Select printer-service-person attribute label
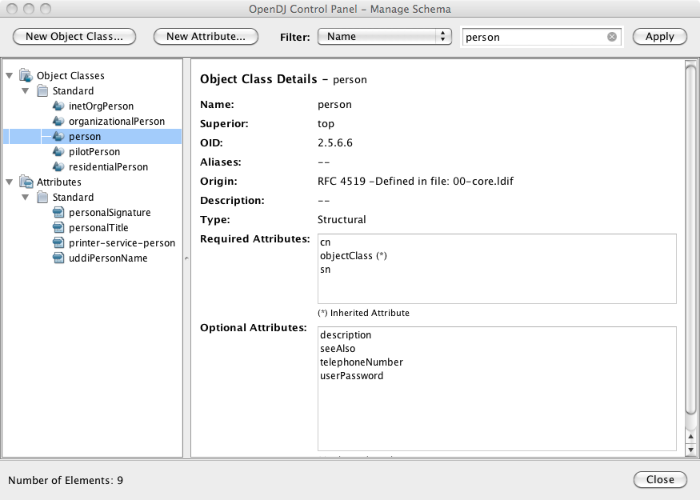This screenshot has height=500, width=700. point(122,243)
